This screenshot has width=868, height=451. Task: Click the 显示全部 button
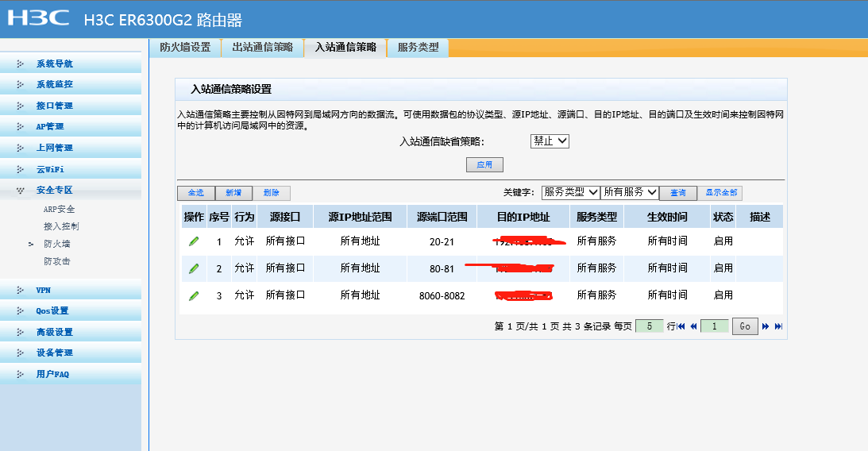point(721,193)
